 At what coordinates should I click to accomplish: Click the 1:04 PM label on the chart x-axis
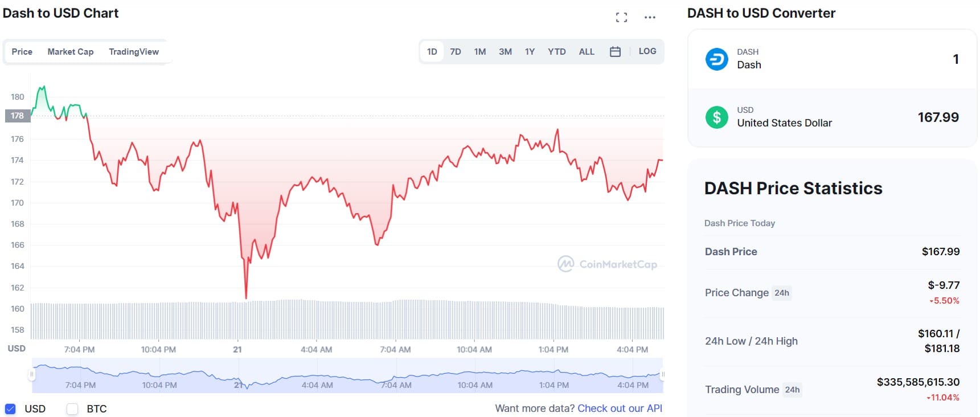click(x=553, y=350)
